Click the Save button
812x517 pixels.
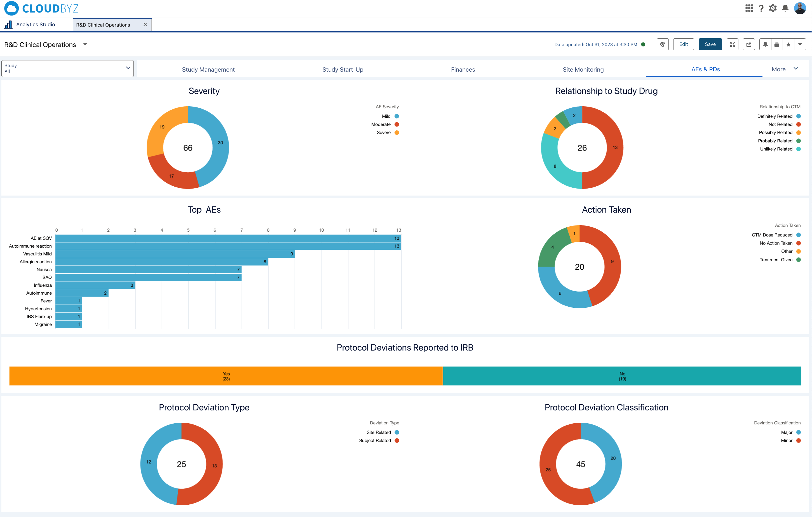tap(710, 44)
